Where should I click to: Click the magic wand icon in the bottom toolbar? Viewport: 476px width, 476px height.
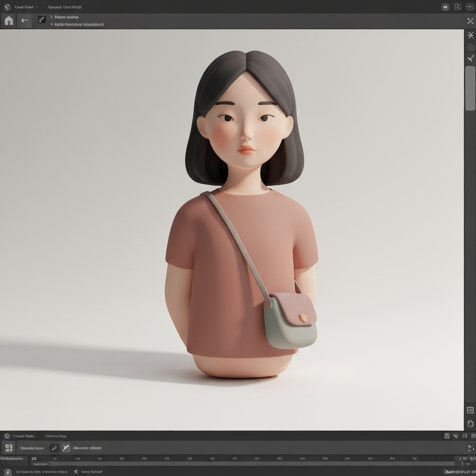(66, 448)
